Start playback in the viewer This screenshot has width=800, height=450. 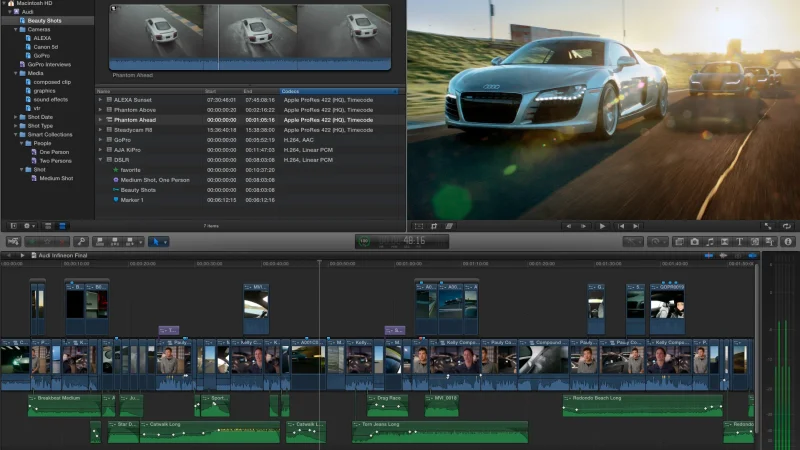[x=602, y=226]
